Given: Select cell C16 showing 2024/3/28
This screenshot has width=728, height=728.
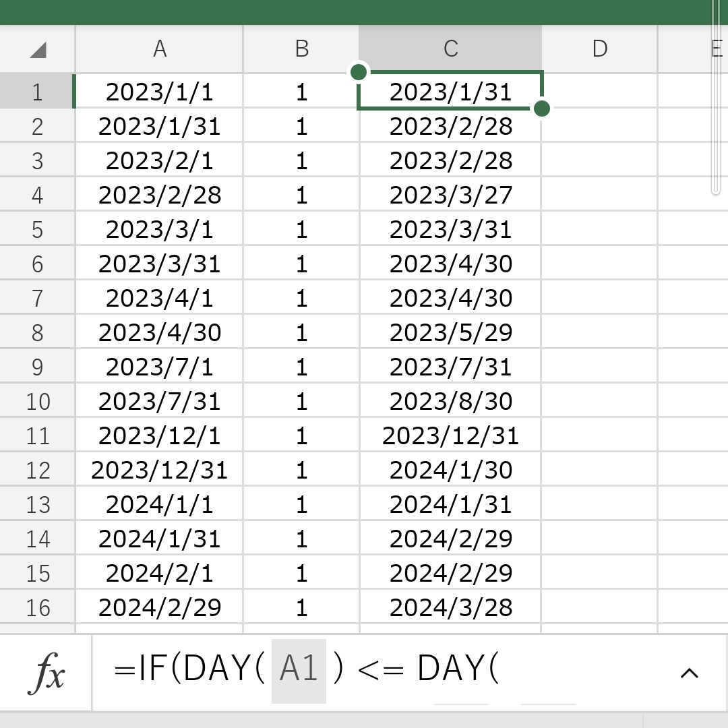Looking at the screenshot, I should pyautogui.click(x=450, y=608).
